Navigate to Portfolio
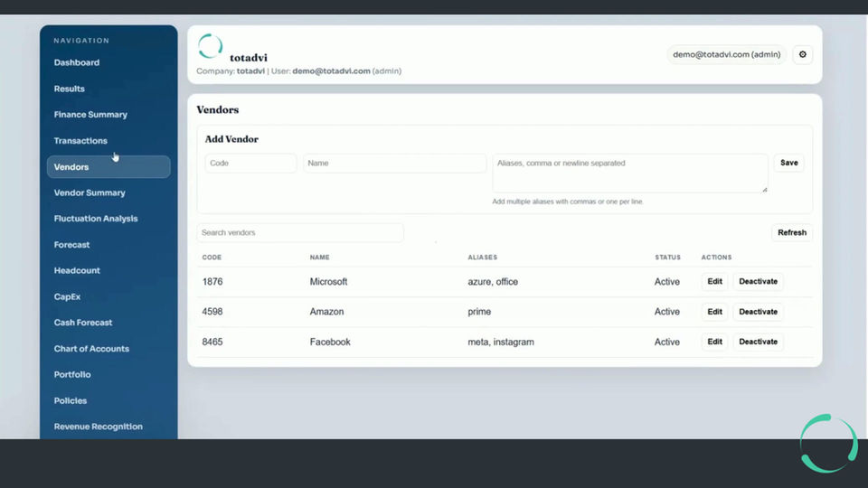This screenshot has height=488, width=868. (x=72, y=374)
